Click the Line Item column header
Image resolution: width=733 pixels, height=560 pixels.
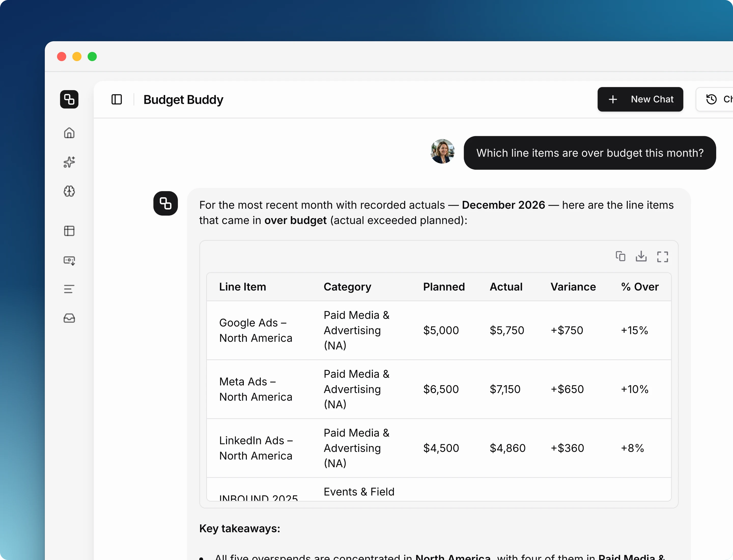click(242, 287)
